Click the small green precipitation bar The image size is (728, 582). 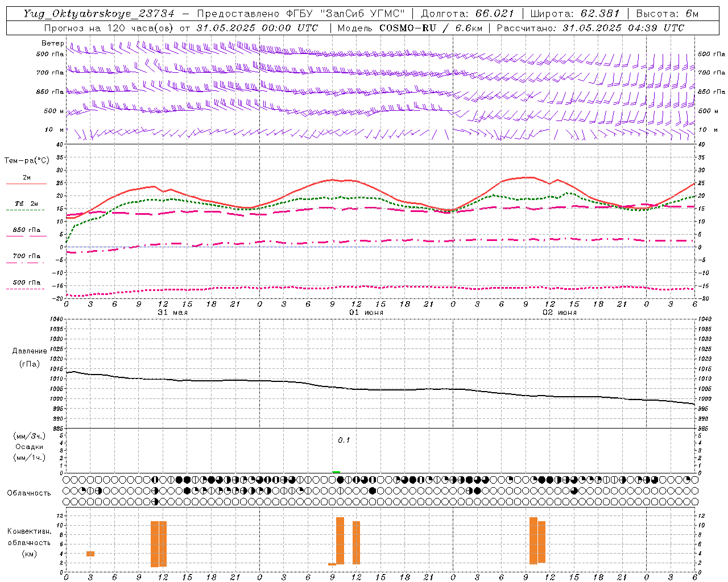(336, 472)
